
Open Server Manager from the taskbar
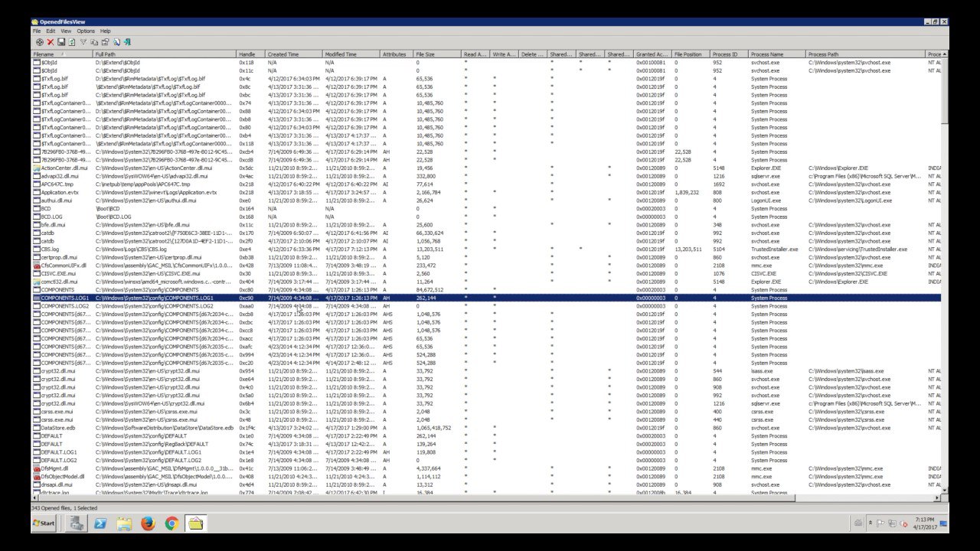pyautogui.click(x=77, y=523)
